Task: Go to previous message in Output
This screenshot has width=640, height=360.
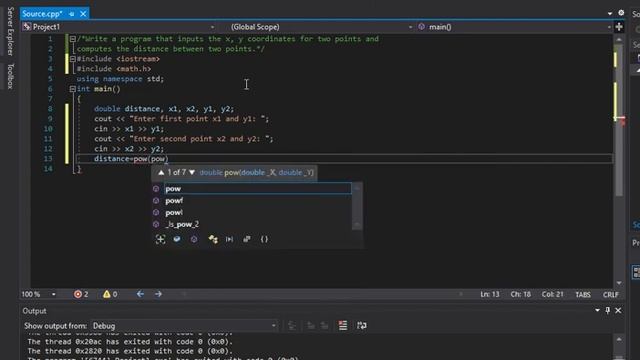Action: pos(311,325)
